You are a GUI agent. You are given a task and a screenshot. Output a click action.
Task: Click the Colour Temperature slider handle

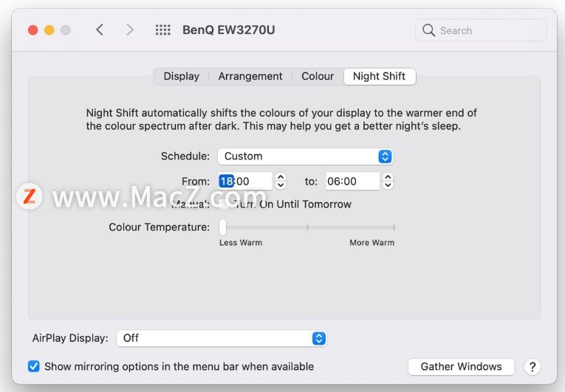[x=223, y=227]
